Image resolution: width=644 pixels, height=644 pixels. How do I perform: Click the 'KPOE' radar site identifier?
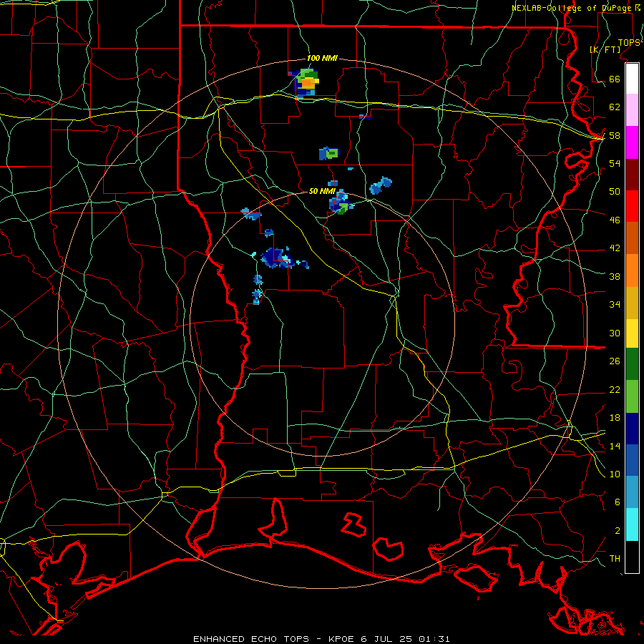[x=341, y=639]
